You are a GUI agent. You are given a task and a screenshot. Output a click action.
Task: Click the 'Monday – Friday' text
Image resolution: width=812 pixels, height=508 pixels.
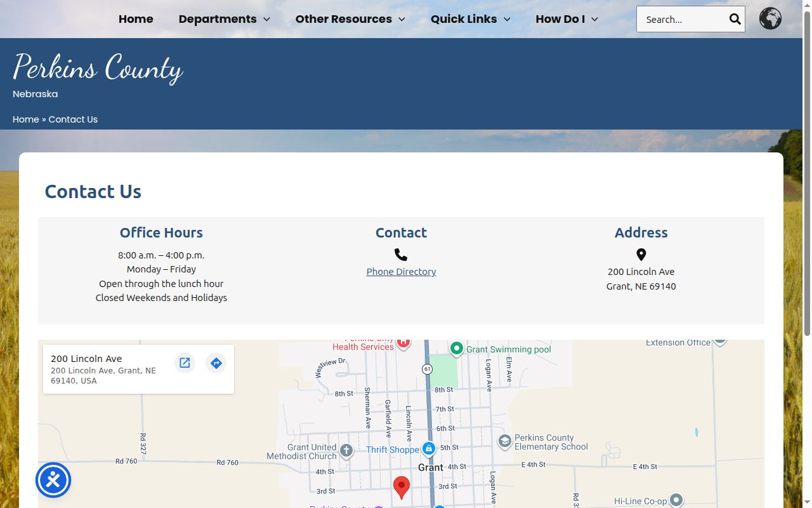coord(161,269)
